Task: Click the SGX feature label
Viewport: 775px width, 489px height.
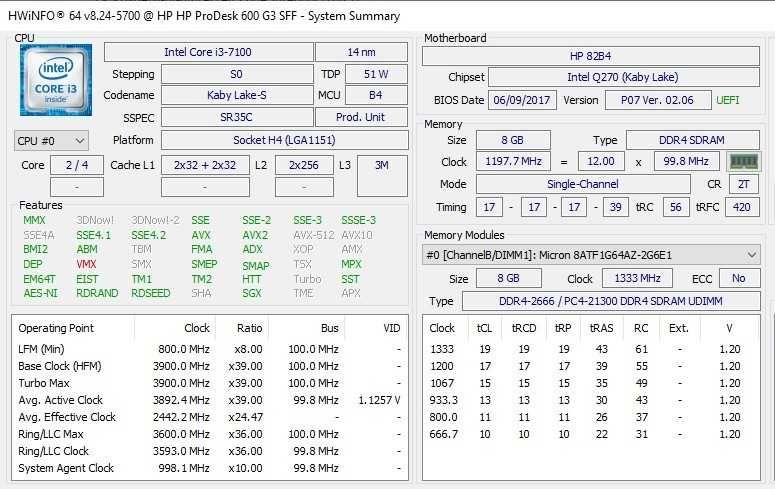Action: 252,293
